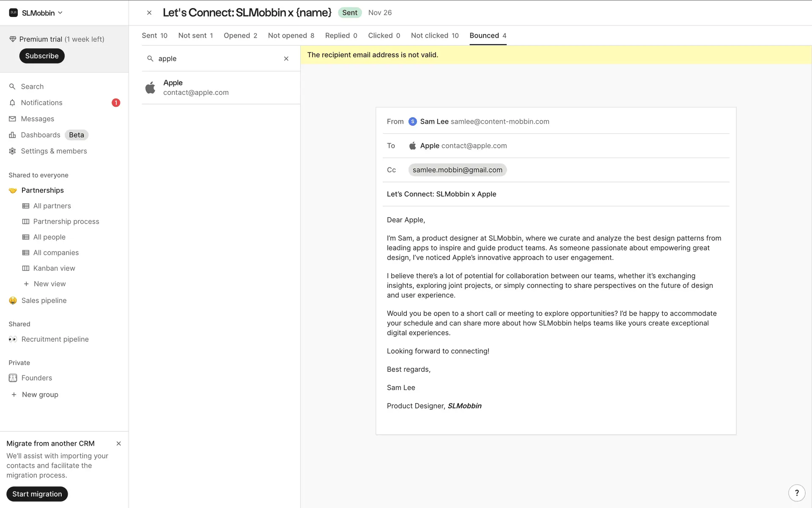Click the samlee.mobbin@gmail.com Cc chip
The height and width of the screenshot is (508, 812).
click(x=457, y=170)
